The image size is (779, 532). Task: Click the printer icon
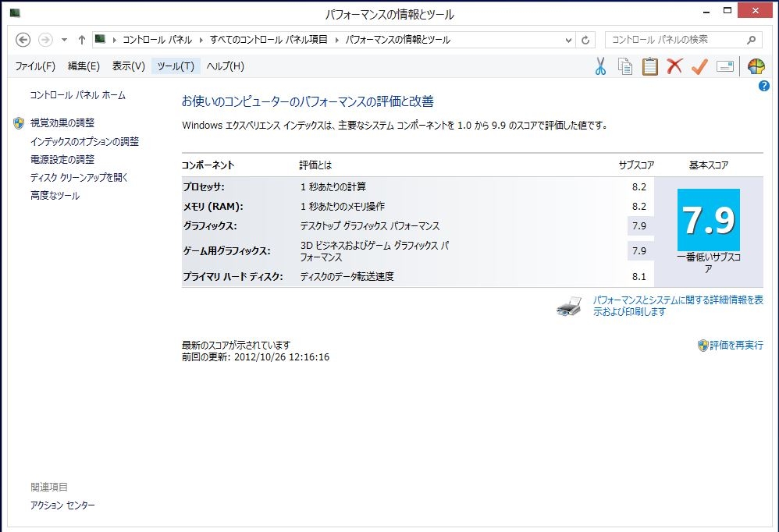(569, 307)
